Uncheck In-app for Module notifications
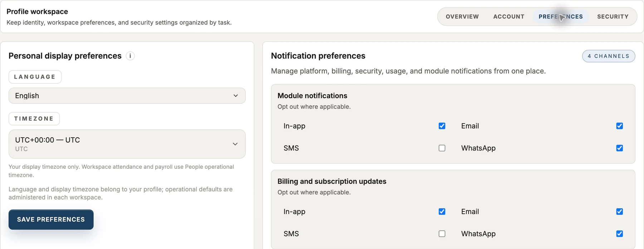Screen dimensions: 644x249 (x=442, y=126)
